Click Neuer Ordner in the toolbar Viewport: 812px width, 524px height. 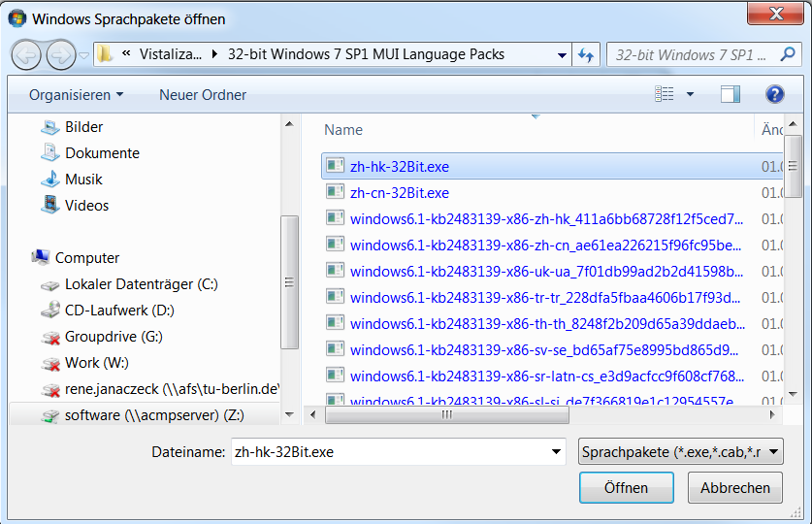coord(203,95)
